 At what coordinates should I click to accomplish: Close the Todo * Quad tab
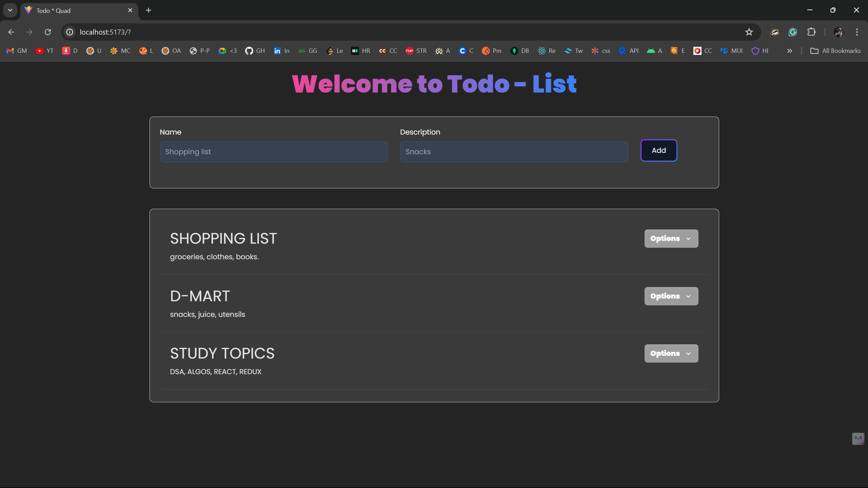point(130,10)
